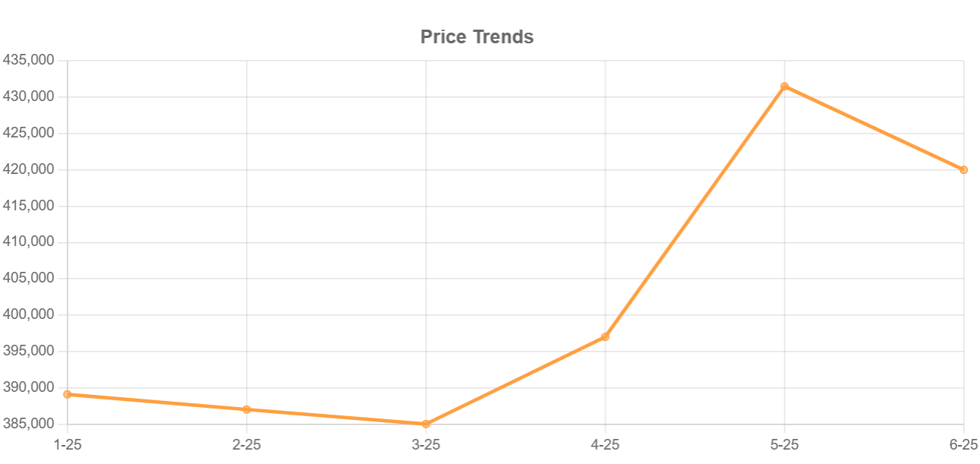Select the 2-25 x-axis label

[247, 444]
